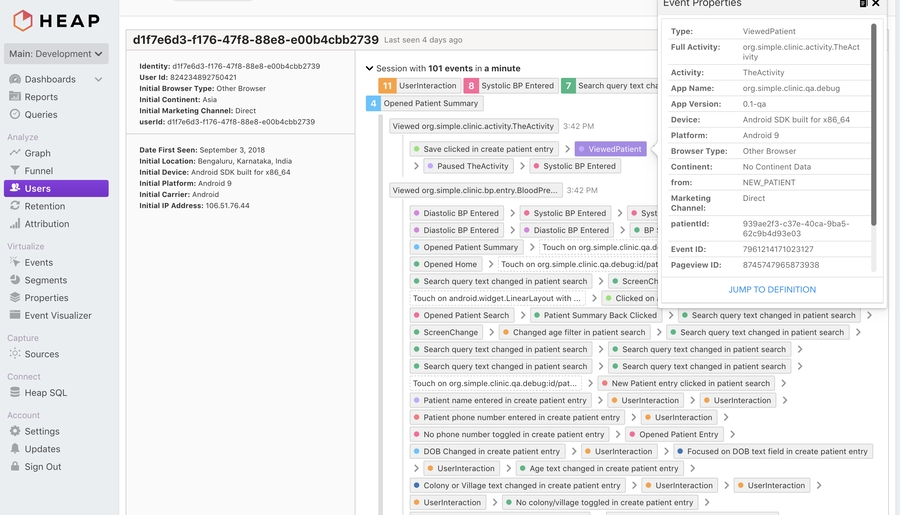This screenshot has height=515, width=900.
Task: Click the Retention cycle icon
Action: coord(15,206)
